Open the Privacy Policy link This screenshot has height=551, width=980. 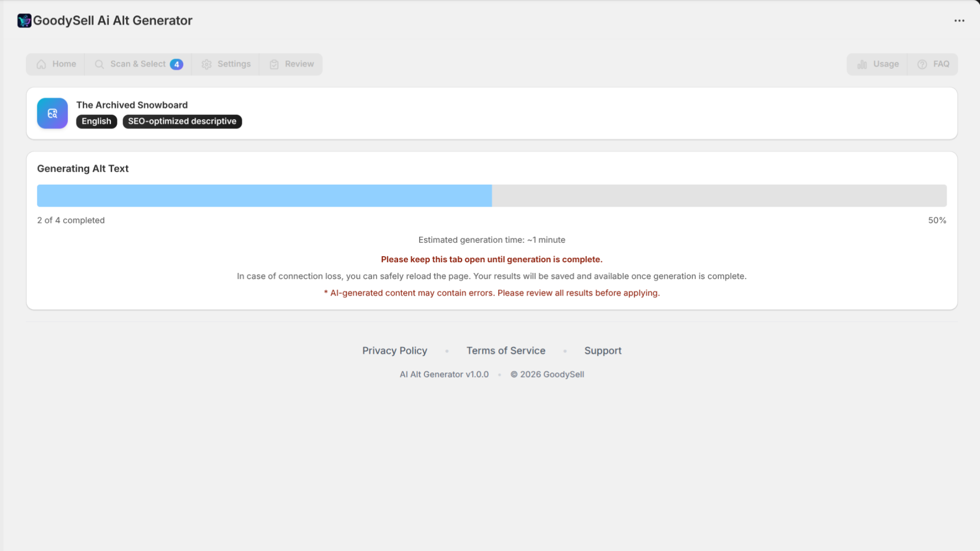pyautogui.click(x=394, y=350)
